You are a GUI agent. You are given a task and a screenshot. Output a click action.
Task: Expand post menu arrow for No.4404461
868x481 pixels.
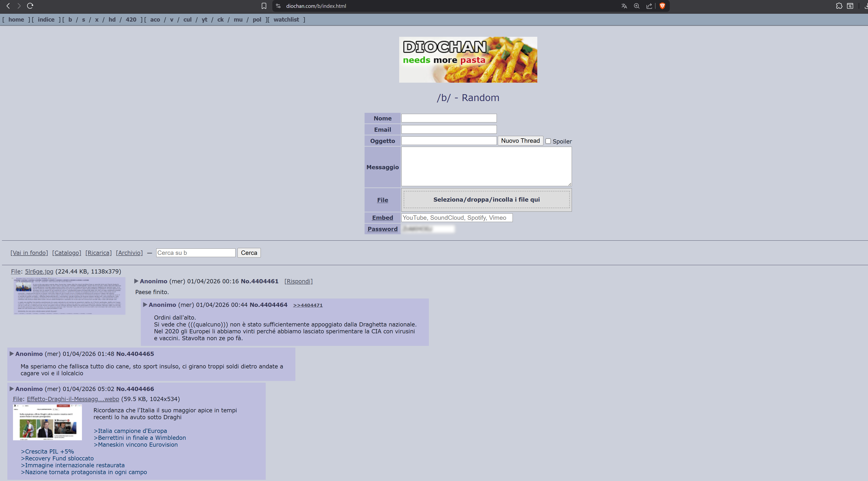136,281
